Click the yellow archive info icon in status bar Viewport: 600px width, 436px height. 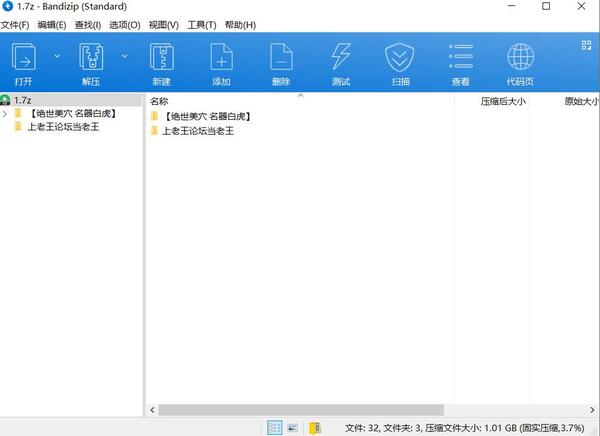coord(315,428)
